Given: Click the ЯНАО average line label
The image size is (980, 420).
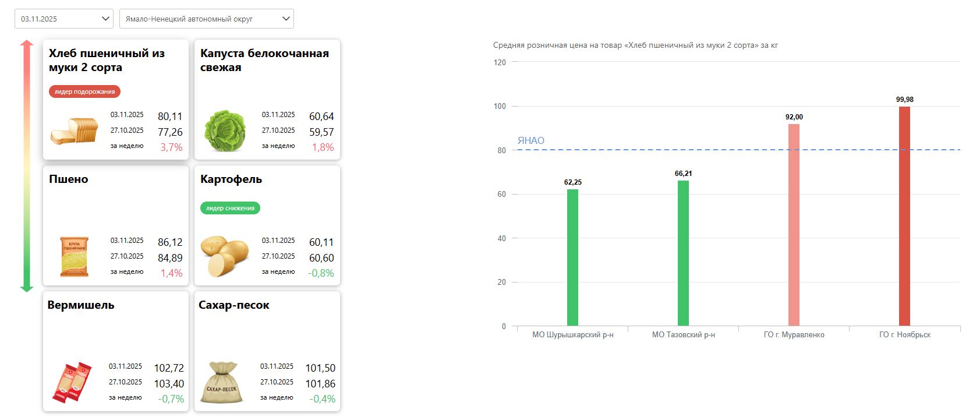Looking at the screenshot, I should [x=530, y=140].
